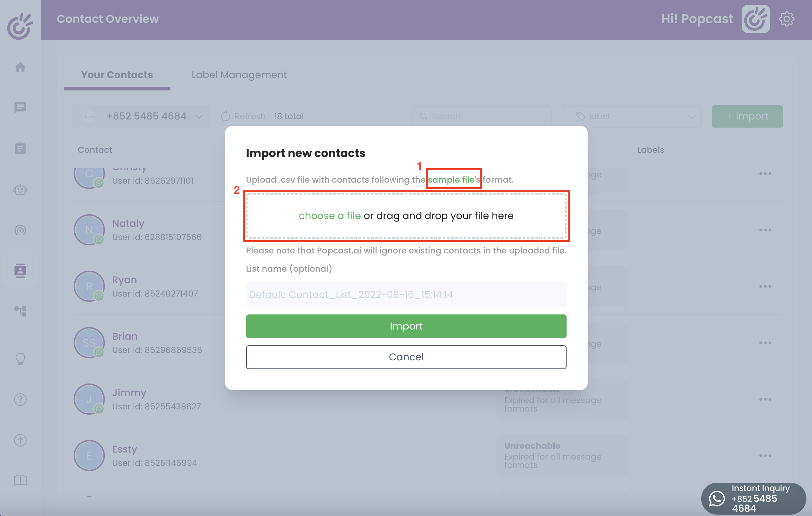The height and width of the screenshot is (516, 812).
Task: Click the sample file link
Action: pos(451,180)
